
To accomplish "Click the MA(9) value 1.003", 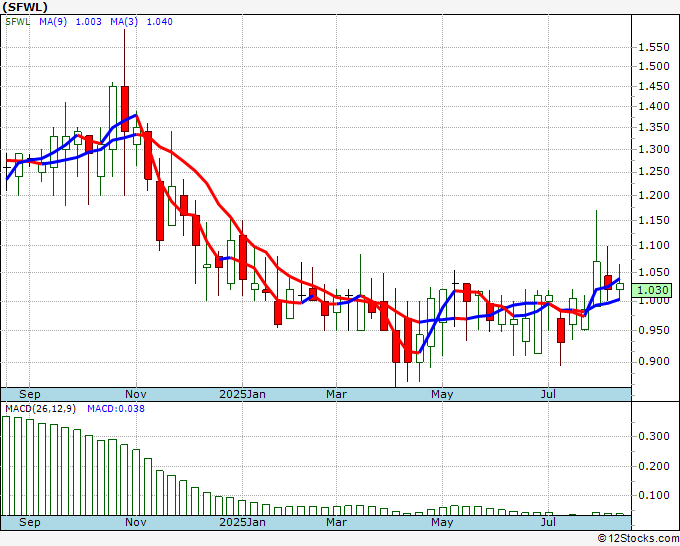I will tap(88, 22).
